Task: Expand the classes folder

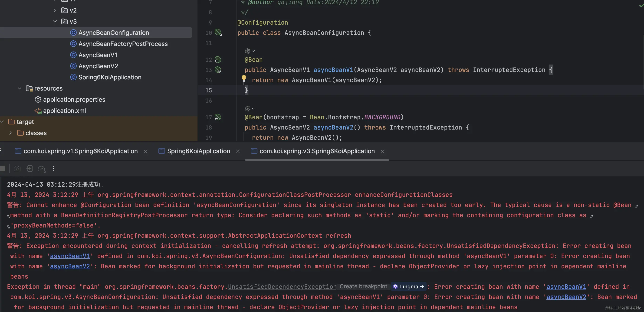Action: tap(10, 133)
